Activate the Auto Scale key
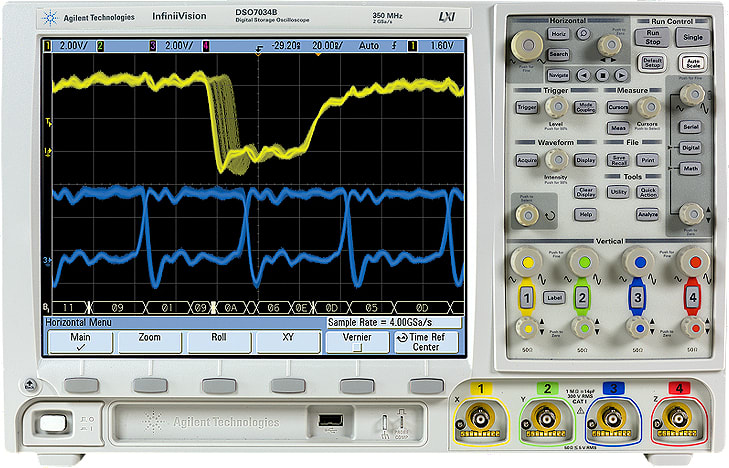The width and height of the screenshot is (729, 468). point(693,63)
